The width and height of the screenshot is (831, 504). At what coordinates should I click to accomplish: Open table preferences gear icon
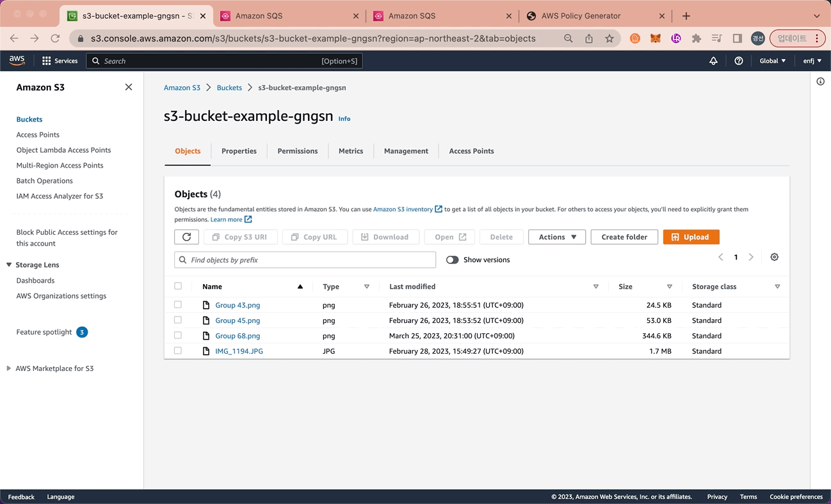click(x=775, y=257)
